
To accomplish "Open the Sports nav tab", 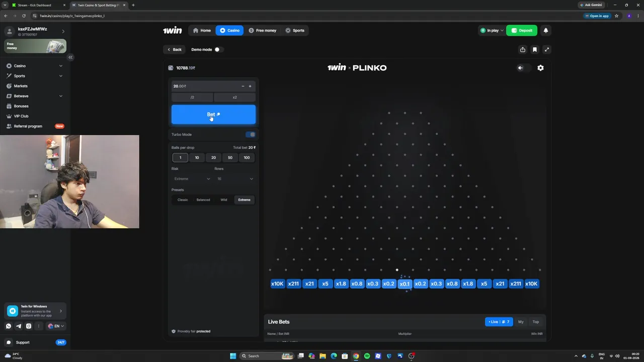I will [x=295, y=30].
